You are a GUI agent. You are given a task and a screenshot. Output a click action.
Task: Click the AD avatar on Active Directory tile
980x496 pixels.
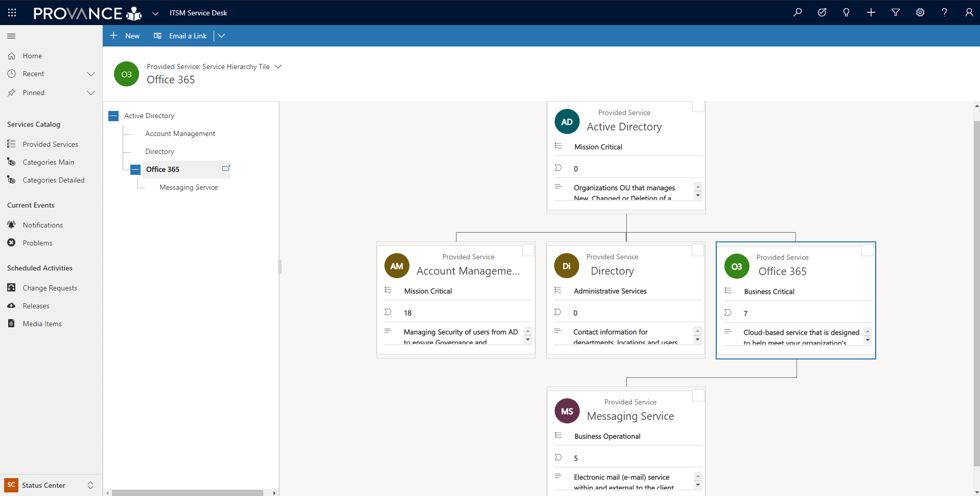point(567,122)
